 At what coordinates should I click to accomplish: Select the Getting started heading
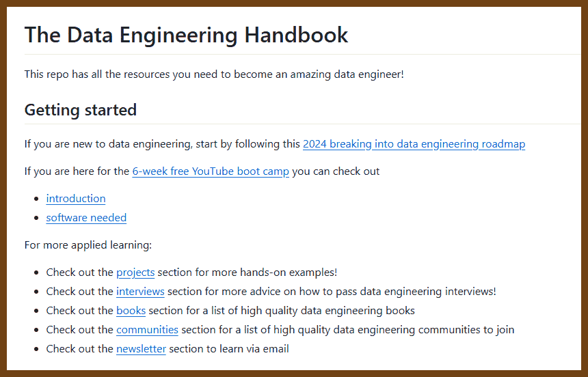(81, 110)
